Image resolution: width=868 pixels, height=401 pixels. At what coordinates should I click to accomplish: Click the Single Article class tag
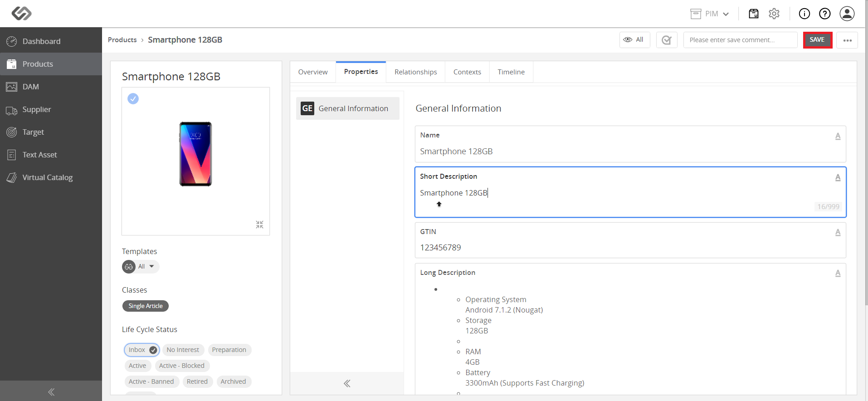(146, 306)
